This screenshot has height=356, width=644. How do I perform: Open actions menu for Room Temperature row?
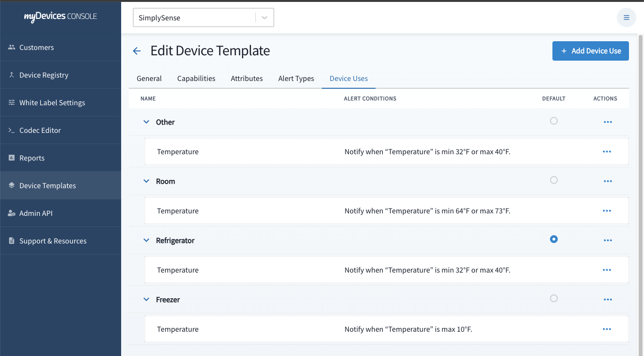606,211
